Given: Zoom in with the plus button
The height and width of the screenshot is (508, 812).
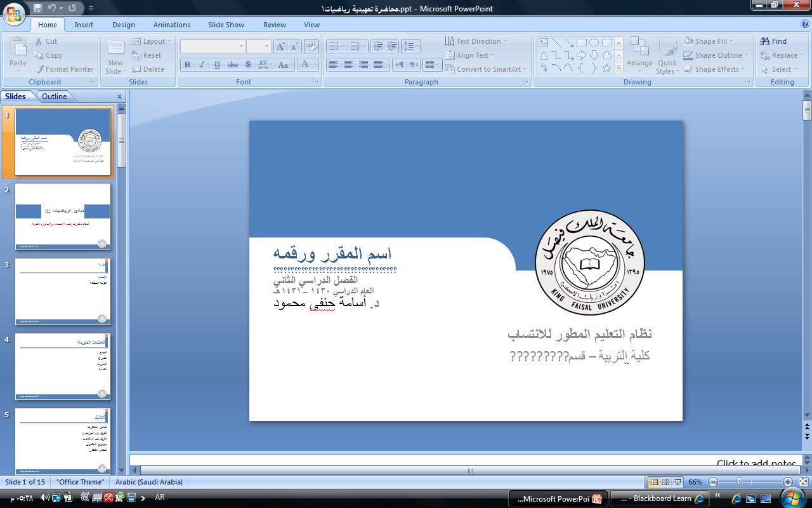Looking at the screenshot, I should pos(787,482).
